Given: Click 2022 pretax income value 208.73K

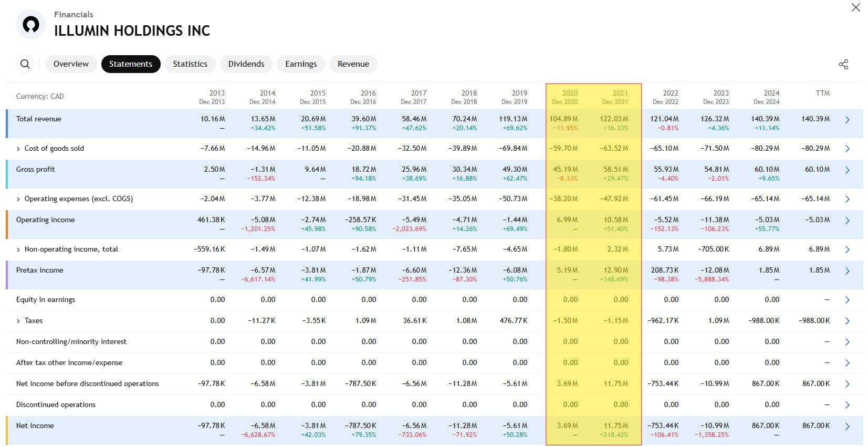Looking at the screenshot, I should click(665, 270).
